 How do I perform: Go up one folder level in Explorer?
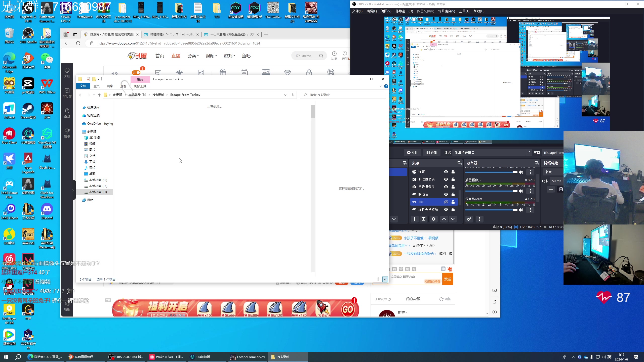tap(99, 95)
